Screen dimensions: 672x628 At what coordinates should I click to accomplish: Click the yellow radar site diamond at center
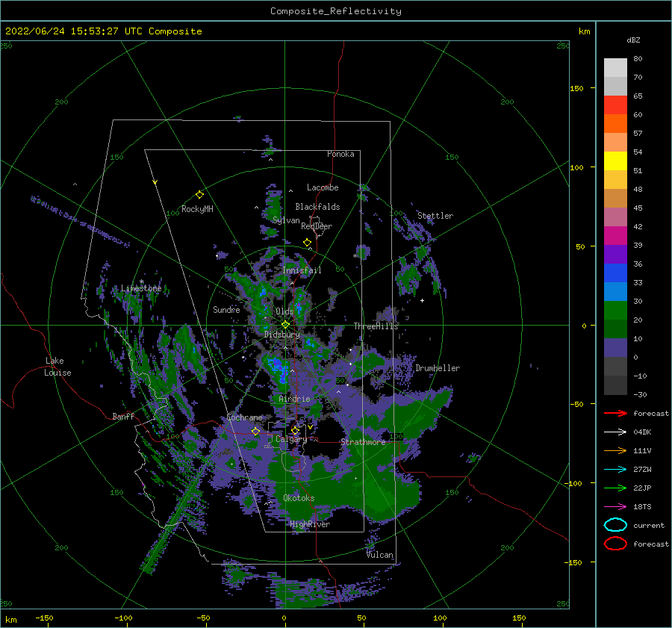pos(285,325)
